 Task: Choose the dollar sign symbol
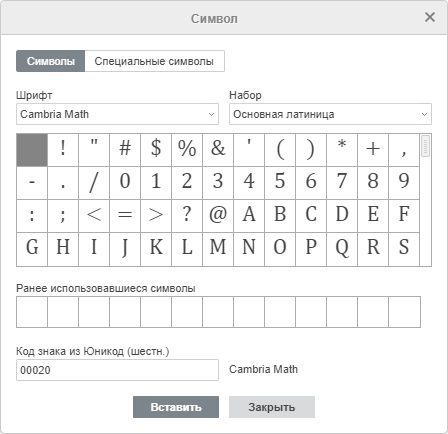tap(156, 150)
